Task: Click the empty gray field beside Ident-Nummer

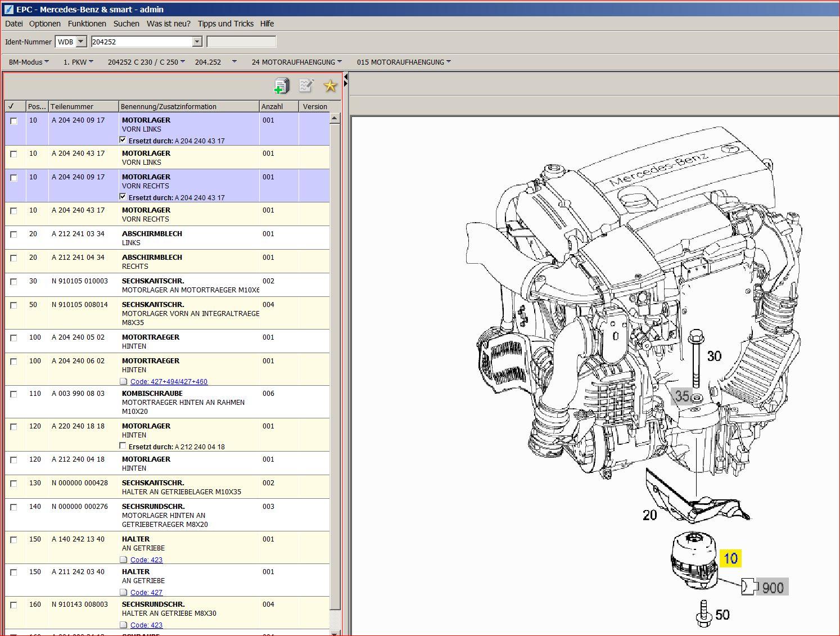Action: pyautogui.click(x=242, y=42)
